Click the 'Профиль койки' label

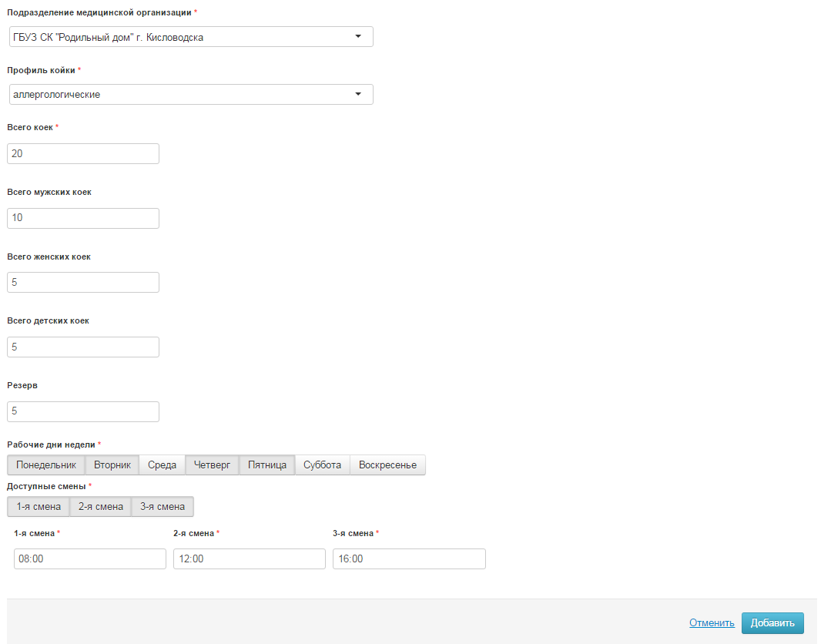pyautogui.click(x=41, y=70)
